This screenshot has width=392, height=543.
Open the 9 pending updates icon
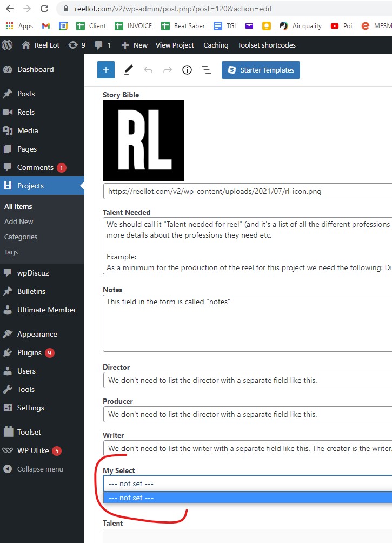click(x=77, y=45)
